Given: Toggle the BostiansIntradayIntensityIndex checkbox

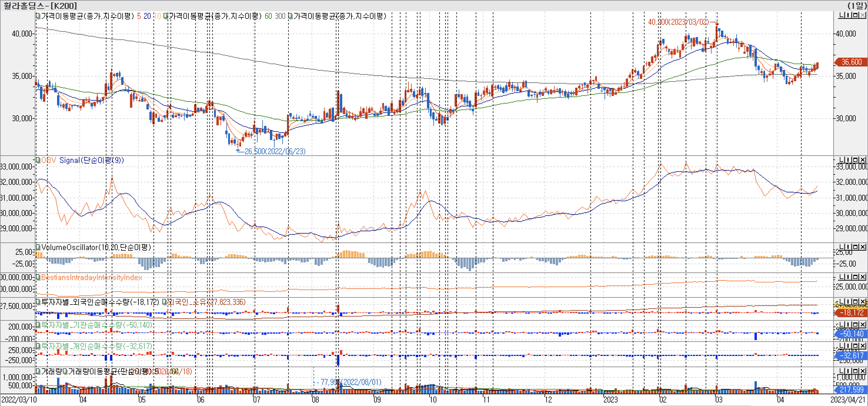Looking at the screenshot, I should point(38,277).
